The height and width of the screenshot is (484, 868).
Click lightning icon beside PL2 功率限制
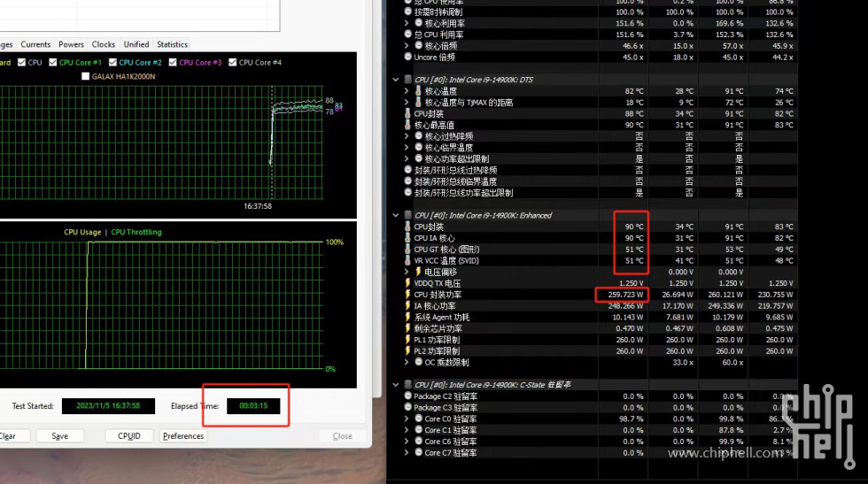(408, 351)
